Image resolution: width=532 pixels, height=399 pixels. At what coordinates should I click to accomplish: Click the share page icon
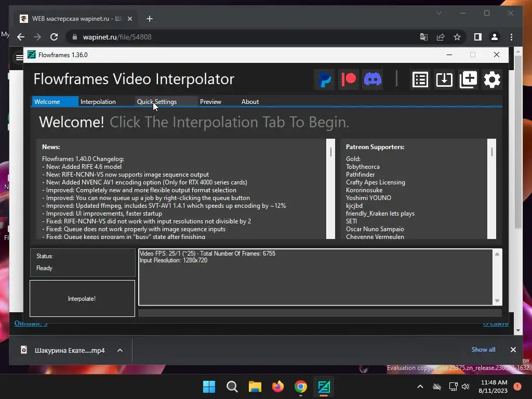441,37
